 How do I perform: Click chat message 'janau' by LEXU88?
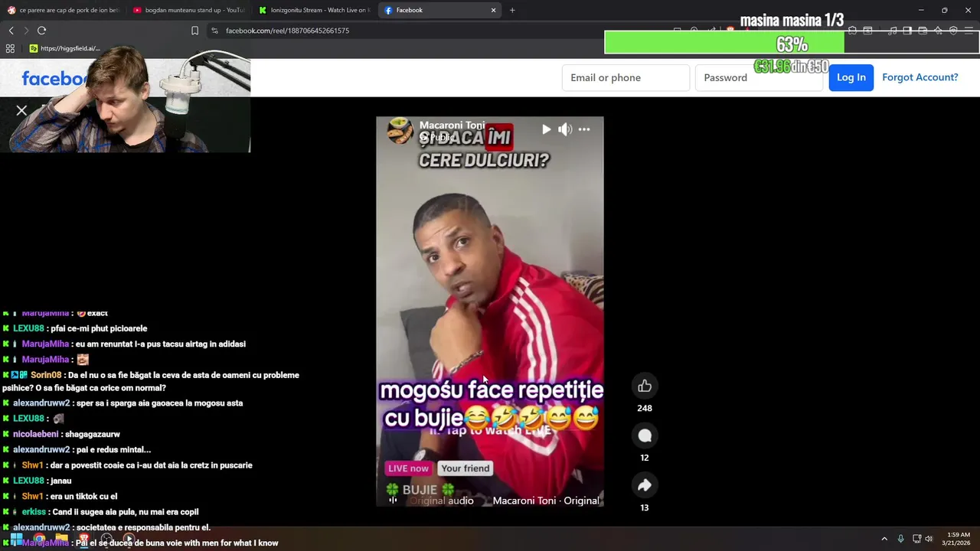pos(60,481)
